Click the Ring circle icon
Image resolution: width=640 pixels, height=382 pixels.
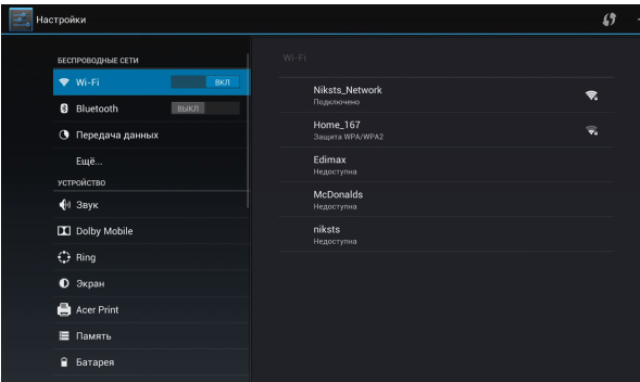click(x=64, y=257)
